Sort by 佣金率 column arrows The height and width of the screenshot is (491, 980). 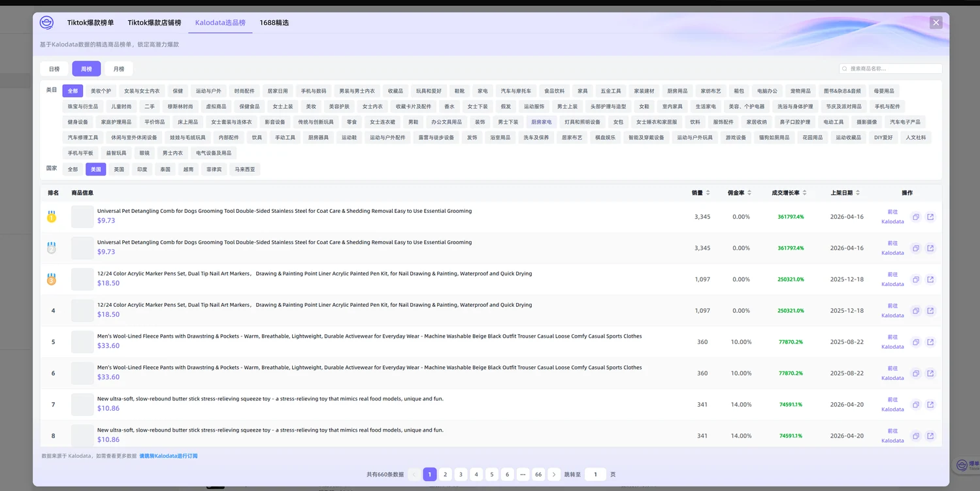click(x=749, y=193)
